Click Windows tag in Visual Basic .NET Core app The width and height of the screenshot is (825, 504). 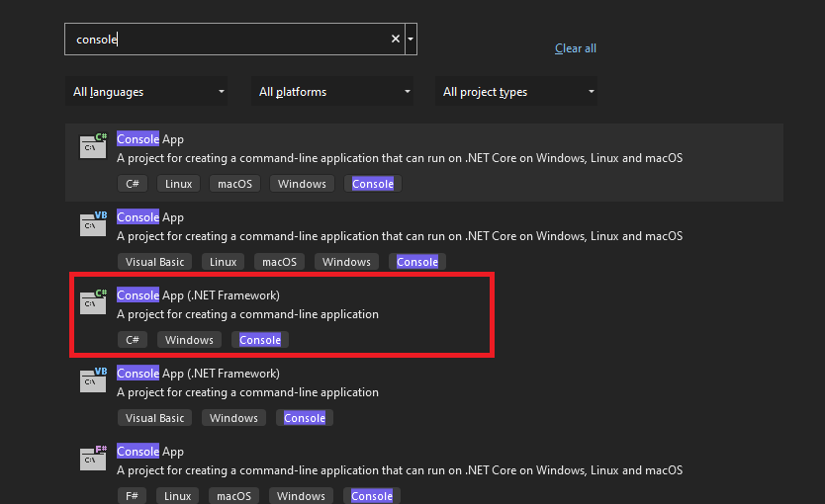(x=346, y=262)
